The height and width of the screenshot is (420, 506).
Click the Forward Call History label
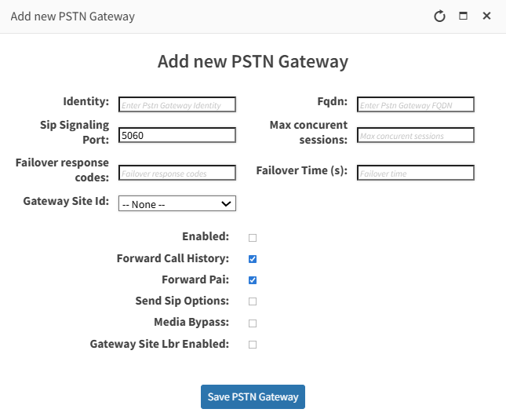[x=173, y=258]
